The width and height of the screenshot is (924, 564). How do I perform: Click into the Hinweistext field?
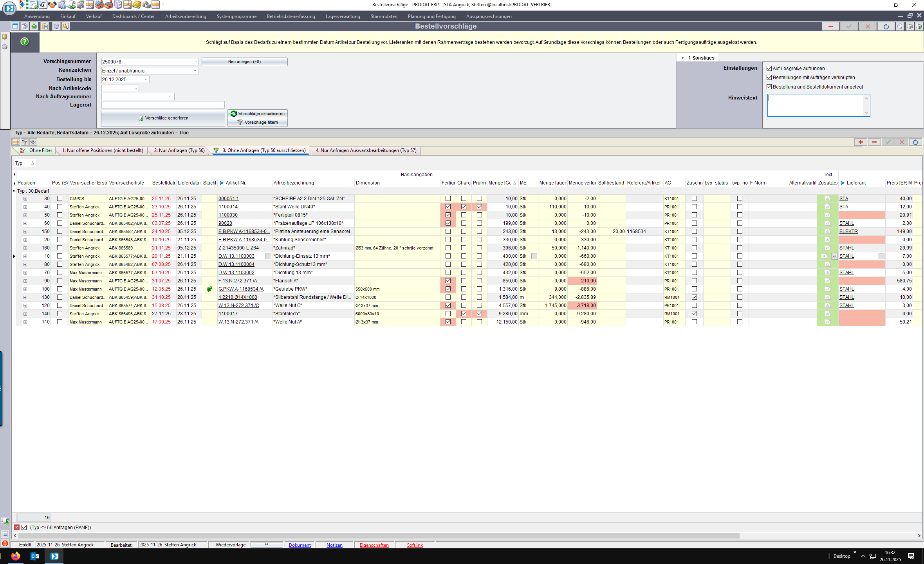(815, 105)
